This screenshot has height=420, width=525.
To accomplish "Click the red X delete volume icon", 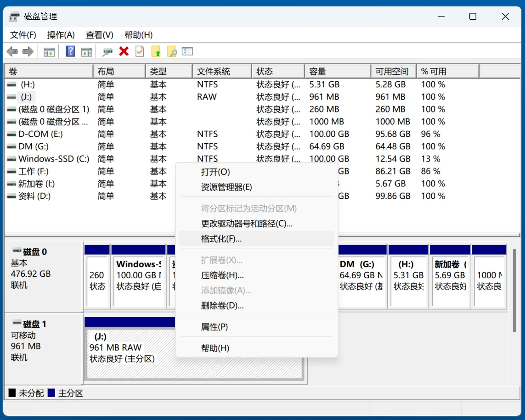I will 124,51.
